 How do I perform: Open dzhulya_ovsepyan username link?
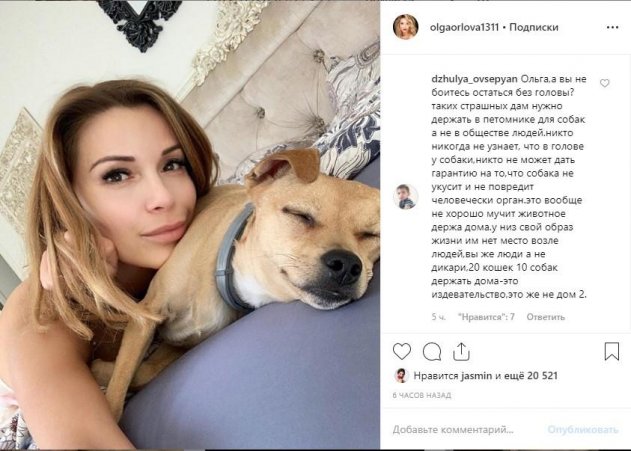(474, 79)
